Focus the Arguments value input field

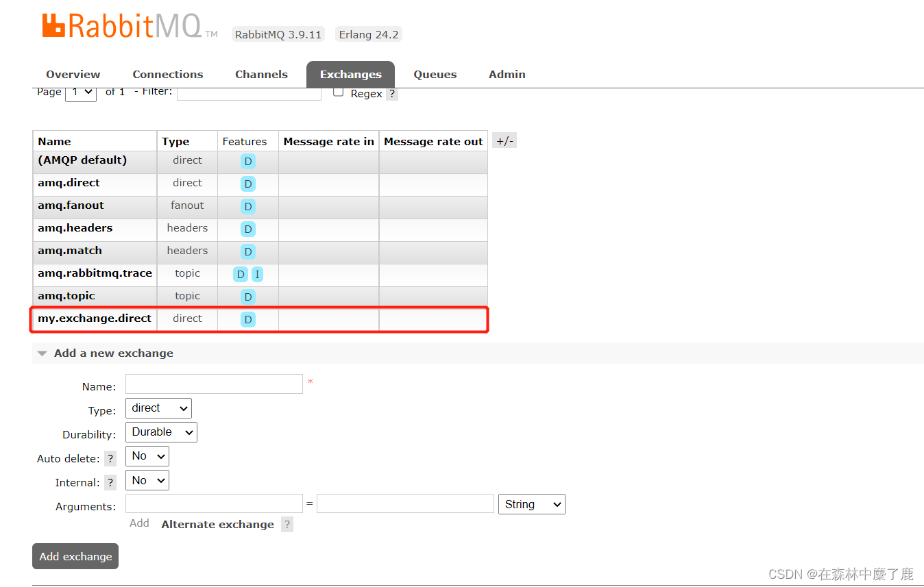click(405, 503)
